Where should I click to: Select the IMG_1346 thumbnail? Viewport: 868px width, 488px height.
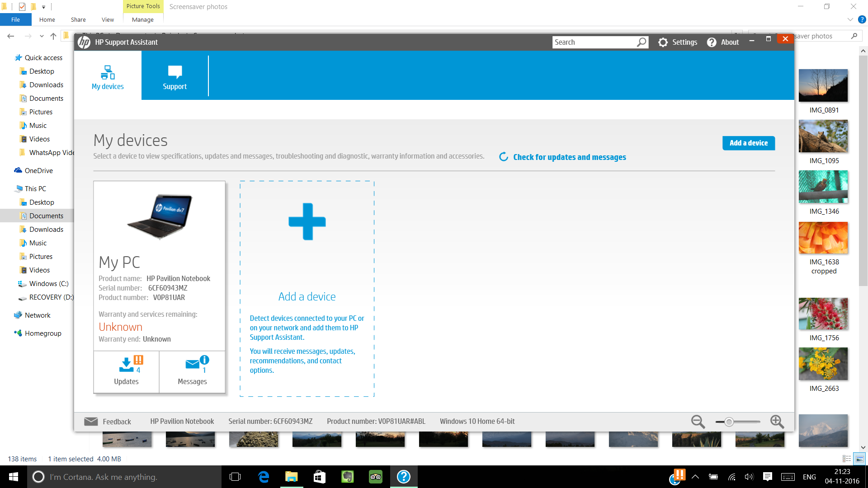823,187
